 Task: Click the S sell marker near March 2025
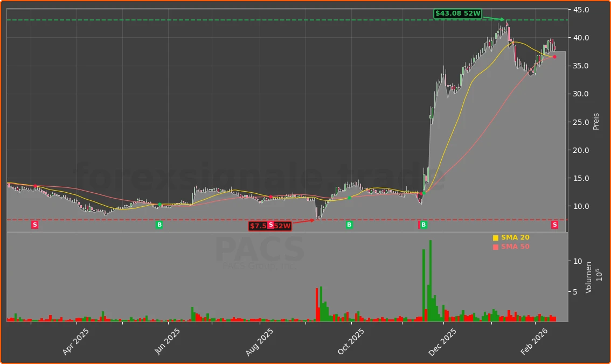pyautogui.click(x=34, y=225)
